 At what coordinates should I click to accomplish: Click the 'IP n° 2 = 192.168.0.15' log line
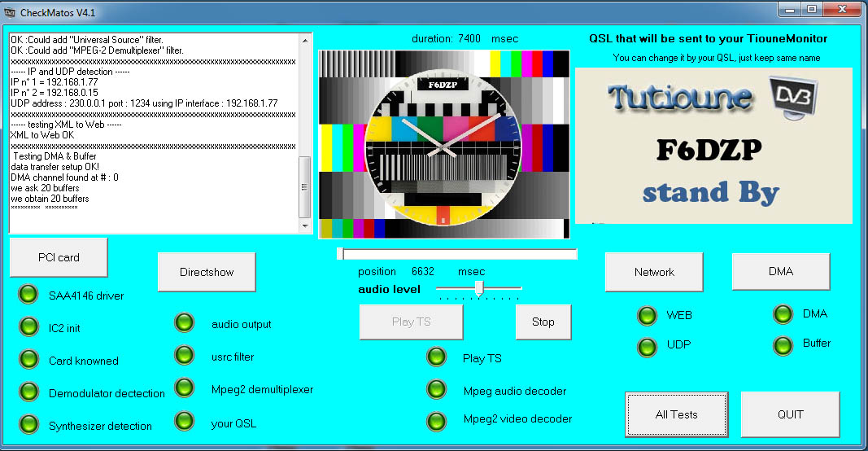point(55,93)
